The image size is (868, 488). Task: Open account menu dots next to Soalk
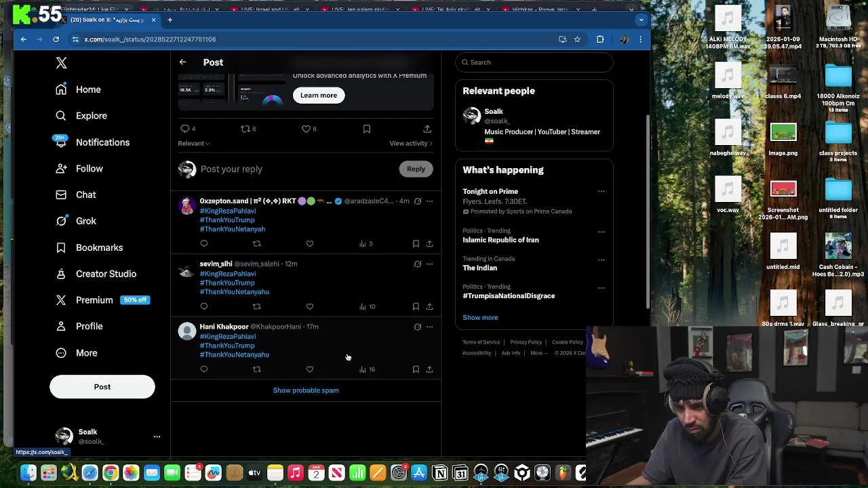pos(157,436)
